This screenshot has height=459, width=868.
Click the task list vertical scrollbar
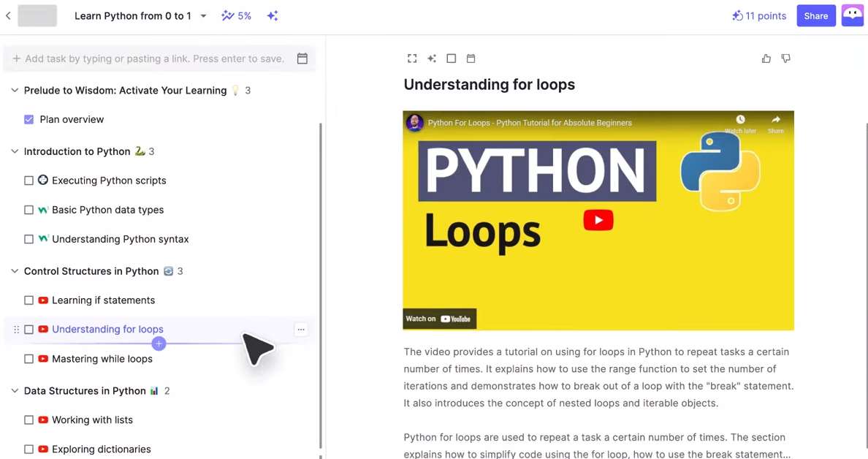point(321,285)
